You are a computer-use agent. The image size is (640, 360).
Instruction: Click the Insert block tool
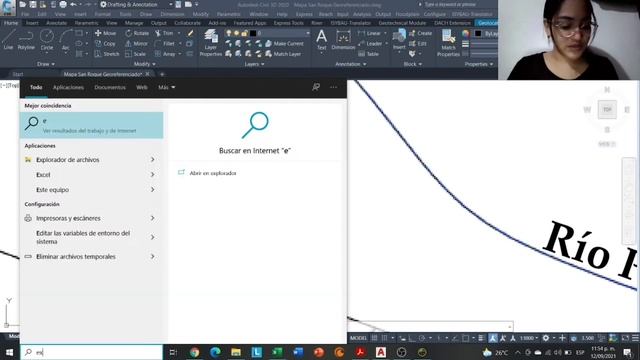[x=399, y=40]
